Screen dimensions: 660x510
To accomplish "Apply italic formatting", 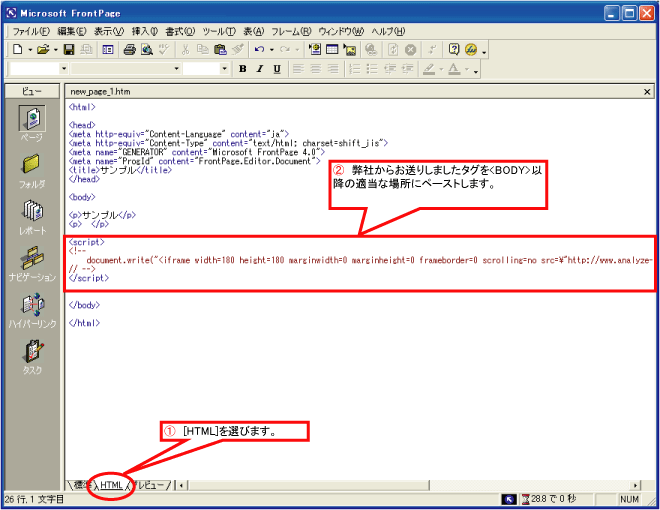I will point(260,69).
